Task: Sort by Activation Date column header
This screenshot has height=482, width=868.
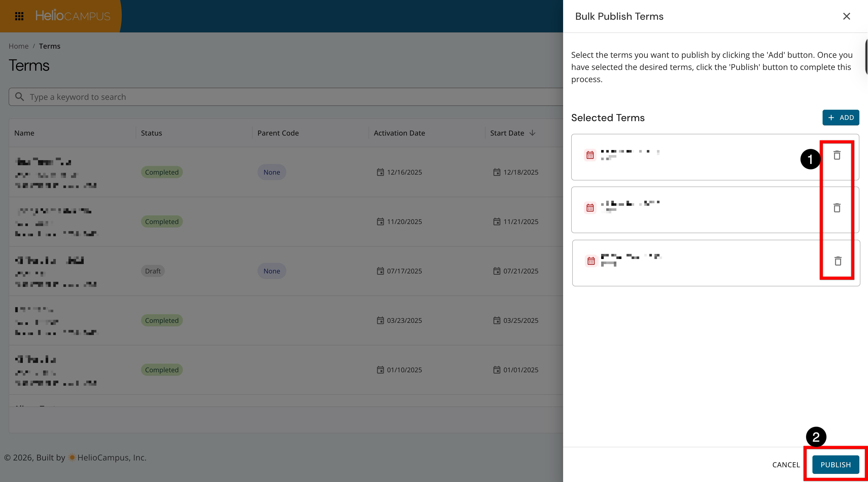Action: pos(399,133)
